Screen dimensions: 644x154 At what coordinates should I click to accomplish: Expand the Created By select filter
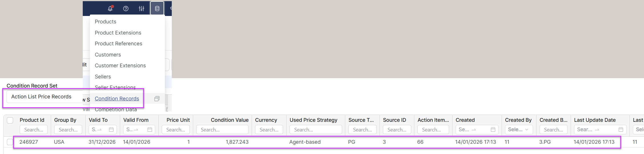tap(518, 130)
